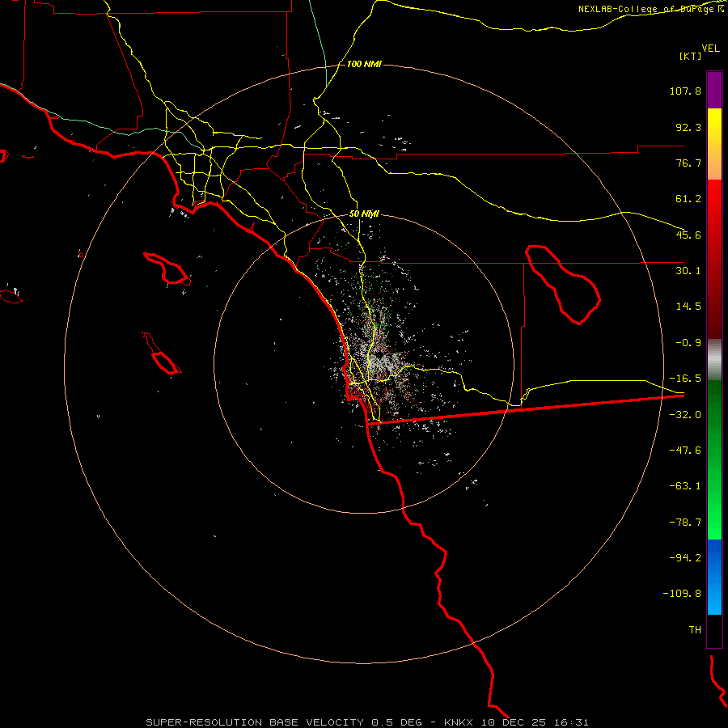Select the 30.1 velocity scale value
This screenshot has height=728, width=728.
pyautogui.click(x=688, y=271)
